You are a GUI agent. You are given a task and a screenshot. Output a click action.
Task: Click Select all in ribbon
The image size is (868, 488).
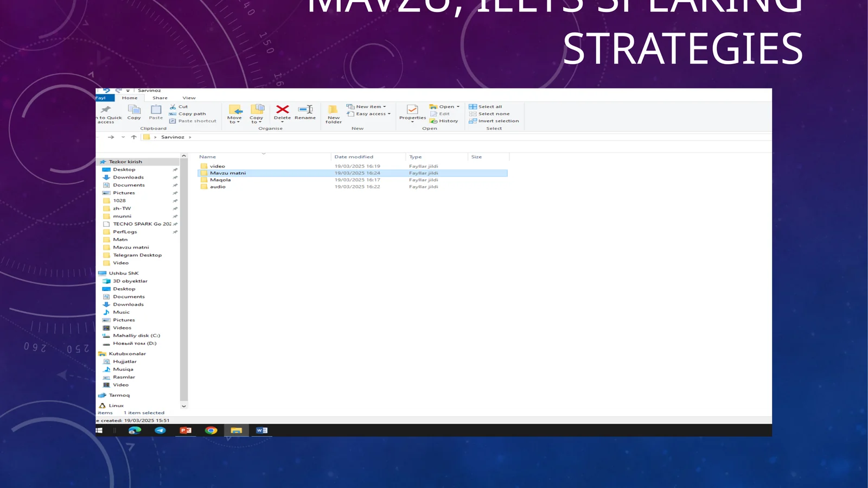tap(489, 107)
